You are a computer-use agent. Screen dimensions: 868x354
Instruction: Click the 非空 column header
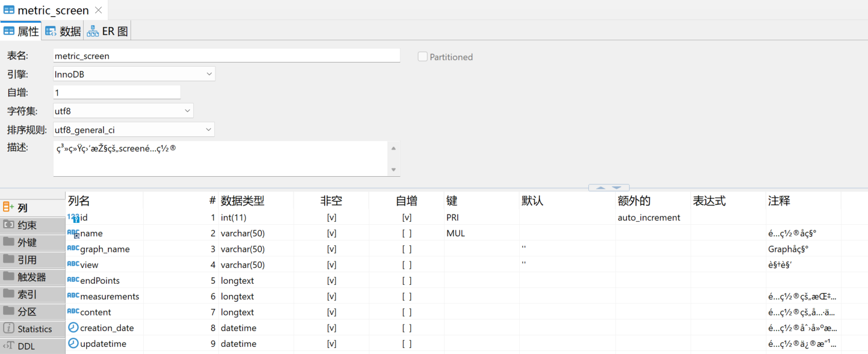pyautogui.click(x=331, y=201)
